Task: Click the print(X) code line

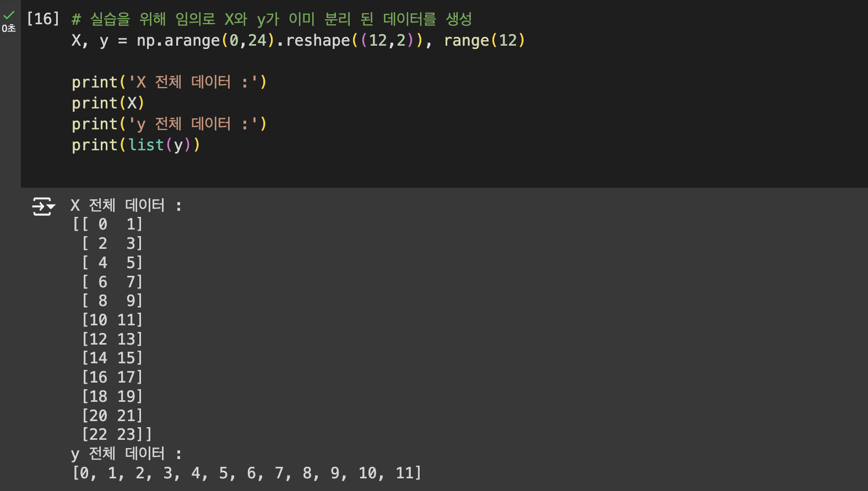Action: coord(108,103)
